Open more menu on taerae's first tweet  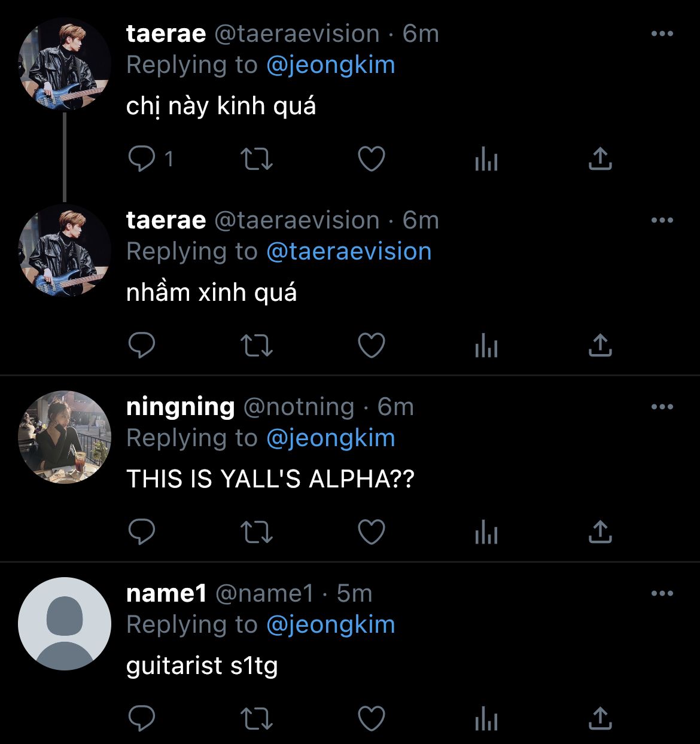tap(662, 34)
